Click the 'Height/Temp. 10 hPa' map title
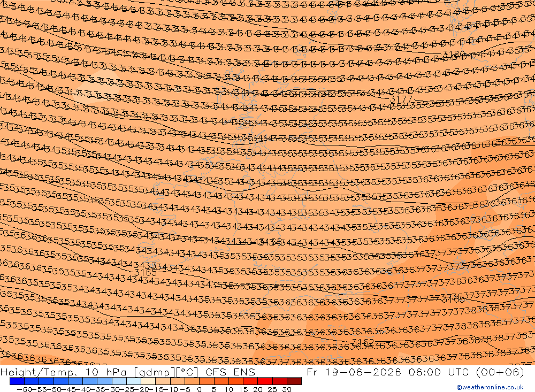The image size is (535, 392). point(64,372)
